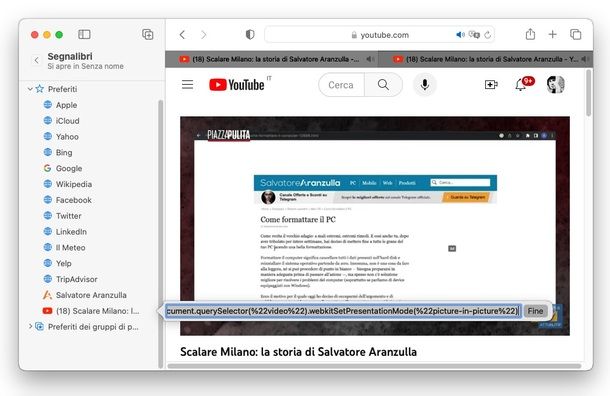This screenshot has height=396, width=610.
Task: Hide the Safari sidebar
Action: (x=84, y=35)
